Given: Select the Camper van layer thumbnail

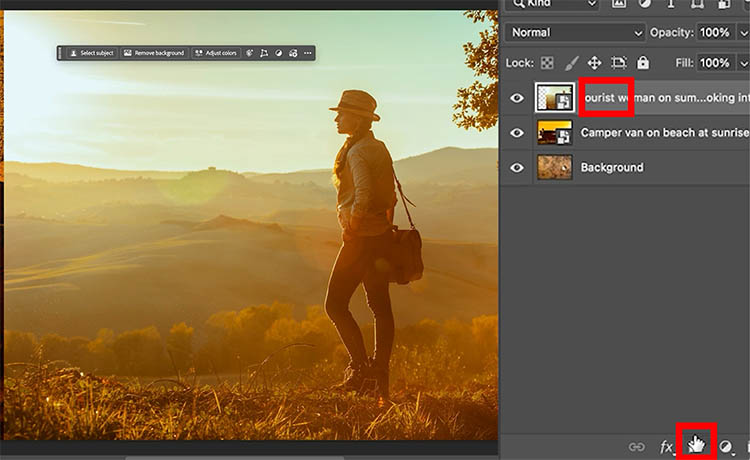Looking at the screenshot, I should pyautogui.click(x=554, y=132).
